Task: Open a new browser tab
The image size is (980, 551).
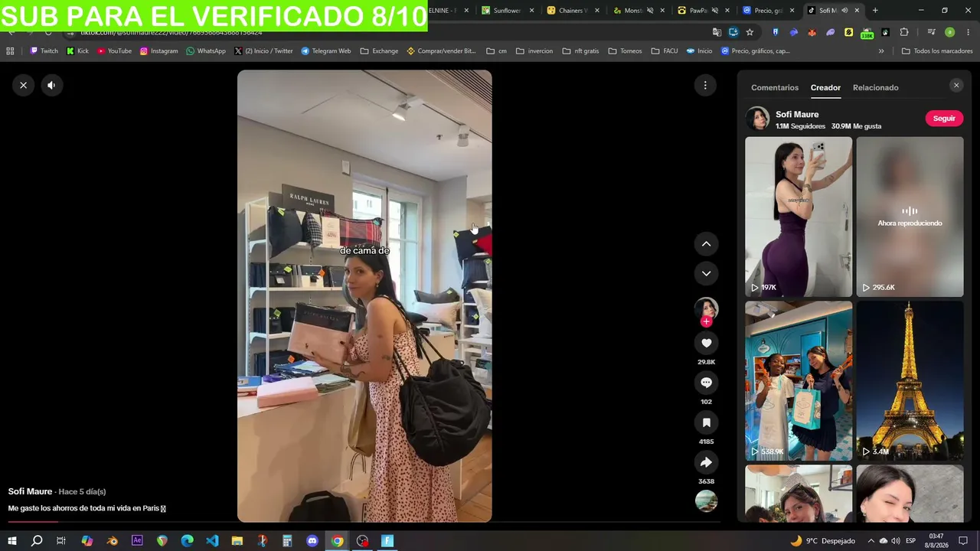Action: click(875, 11)
